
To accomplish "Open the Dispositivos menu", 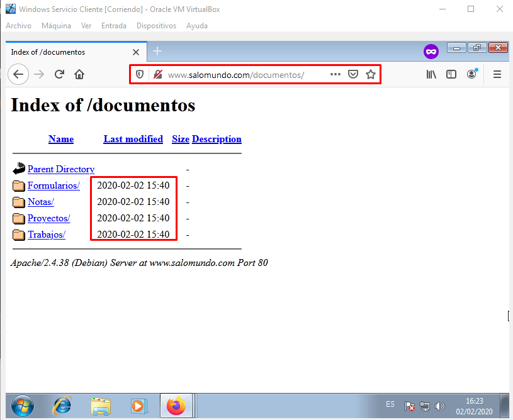I will click(x=156, y=26).
